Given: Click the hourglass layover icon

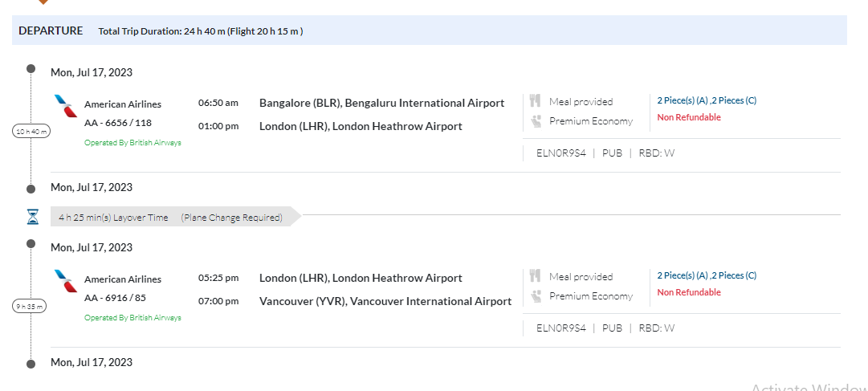Looking at the screenshot, I should [32, 217].
